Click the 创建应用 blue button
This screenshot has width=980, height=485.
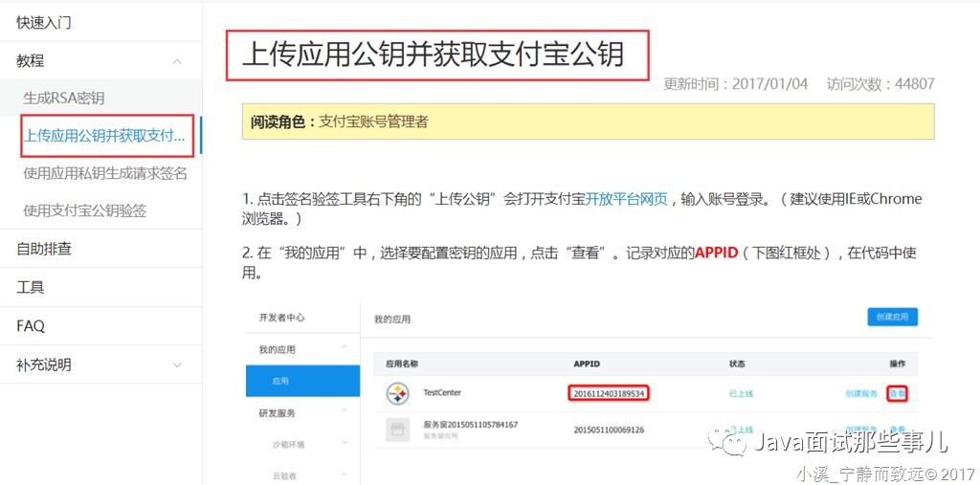click(892, 317)
